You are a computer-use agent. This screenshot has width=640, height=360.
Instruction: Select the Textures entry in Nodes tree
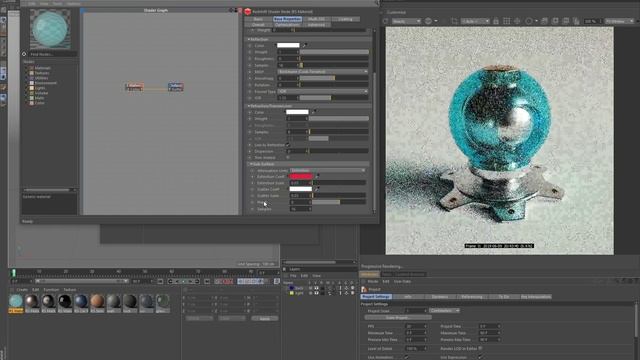click(42, 73)
